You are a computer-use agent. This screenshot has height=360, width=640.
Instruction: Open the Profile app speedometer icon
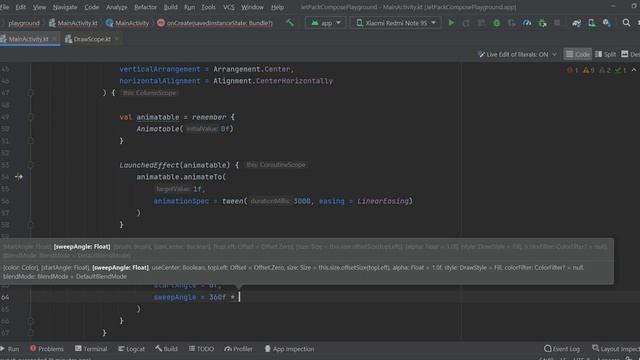click(x=527, y=23)
